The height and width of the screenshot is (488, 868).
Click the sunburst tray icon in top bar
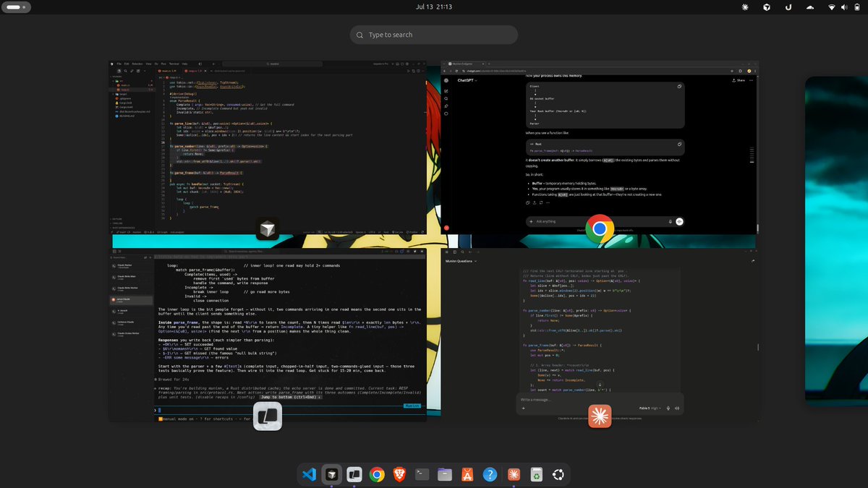pos(746,7)
